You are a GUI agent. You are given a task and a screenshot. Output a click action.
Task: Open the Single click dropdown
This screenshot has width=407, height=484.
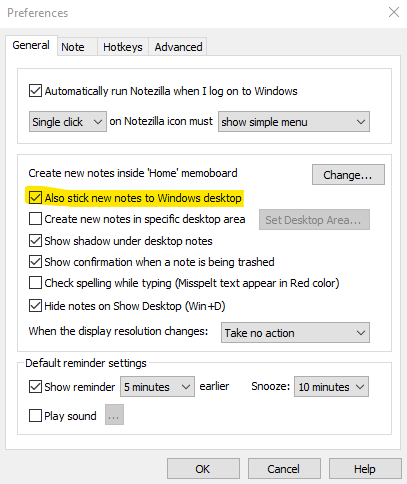point(68,122)
